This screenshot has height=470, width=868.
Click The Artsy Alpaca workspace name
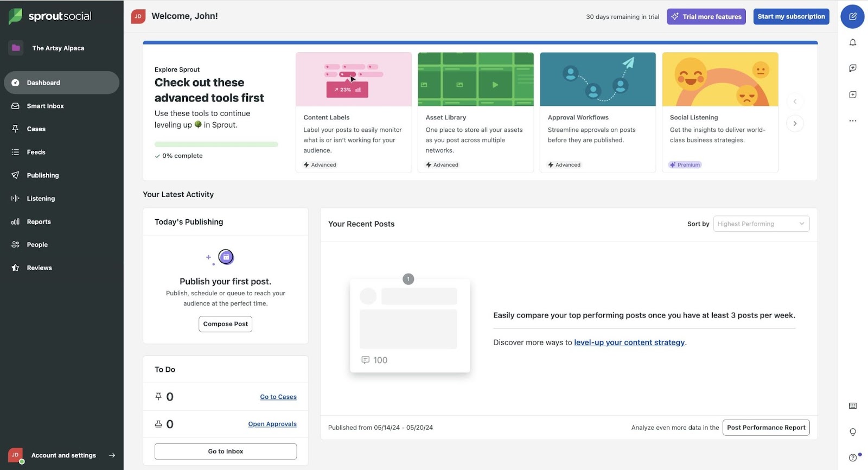pos(58,48)
